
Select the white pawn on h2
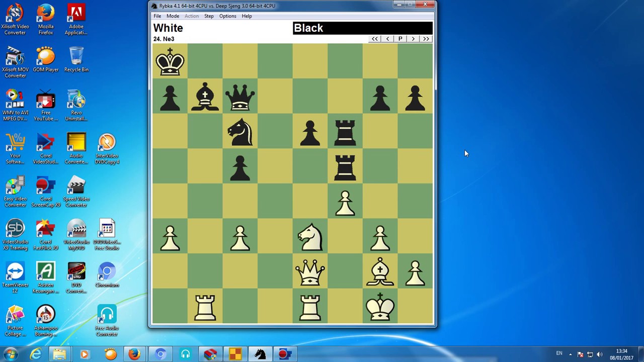pos(415,273)
